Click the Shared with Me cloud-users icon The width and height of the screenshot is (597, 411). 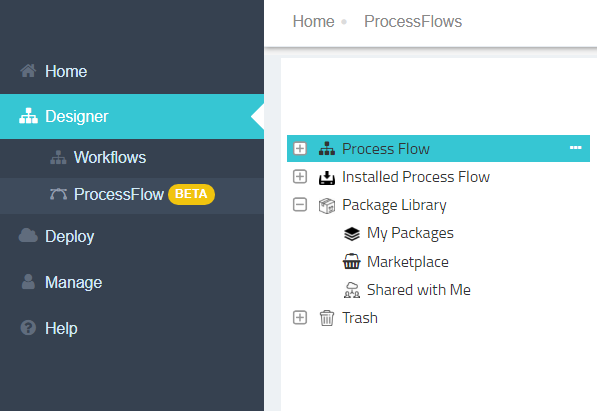click(351, 290)
